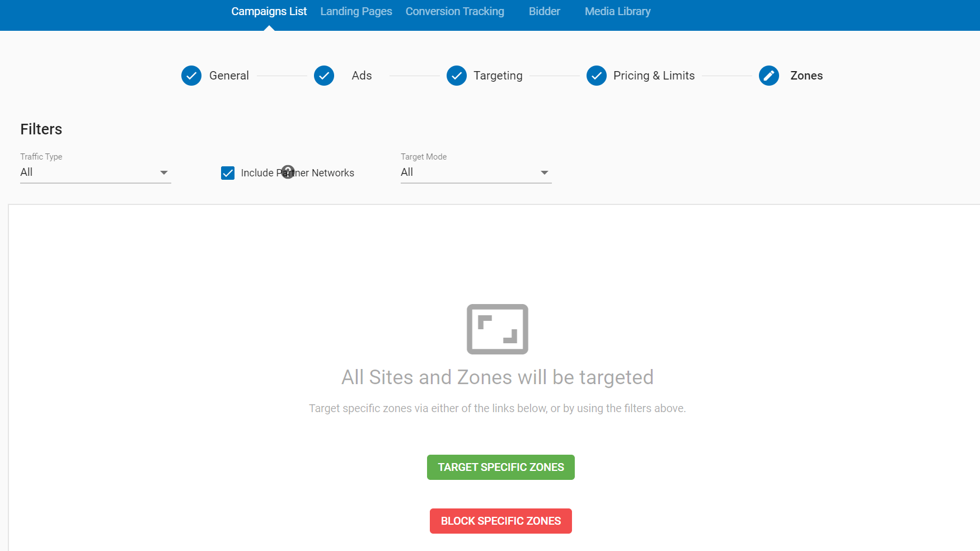Navigate to the Media Library tab

click(617, 12)
